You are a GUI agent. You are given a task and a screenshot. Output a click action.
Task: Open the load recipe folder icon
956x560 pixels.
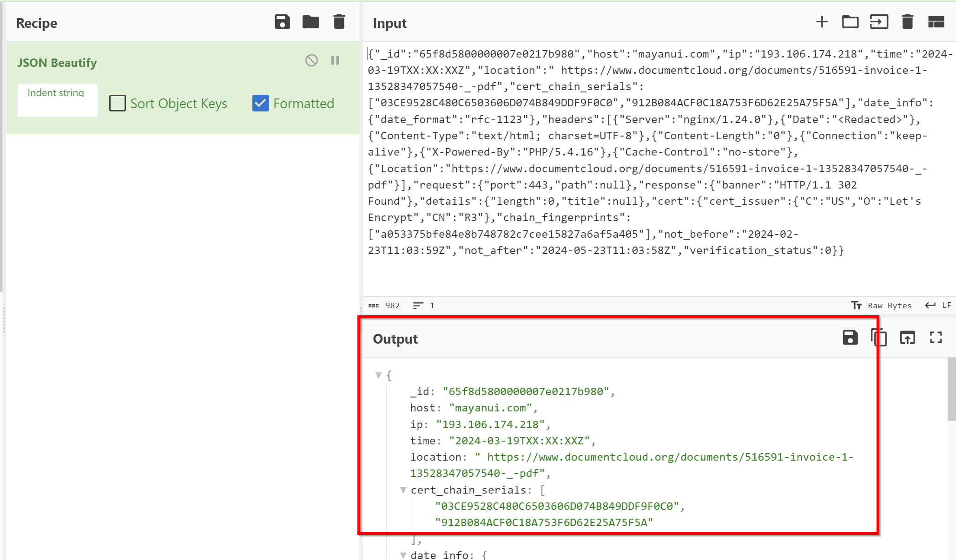tap(311, 23)
